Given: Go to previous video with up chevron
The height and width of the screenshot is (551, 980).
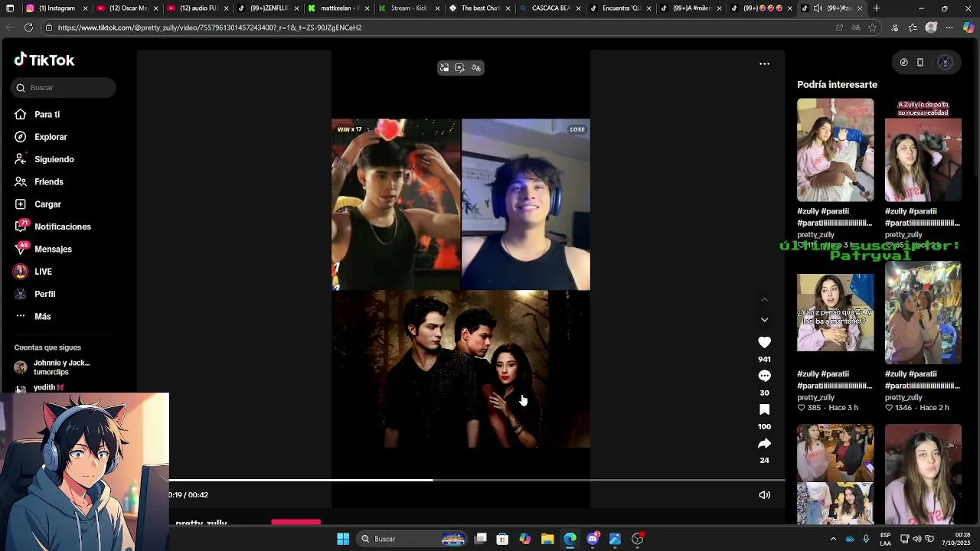Looking at the screenshot, I should point(764,299).
